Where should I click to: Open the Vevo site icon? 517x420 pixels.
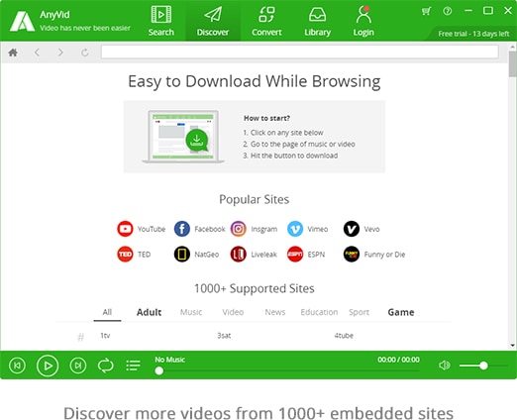tap(352, 229)
